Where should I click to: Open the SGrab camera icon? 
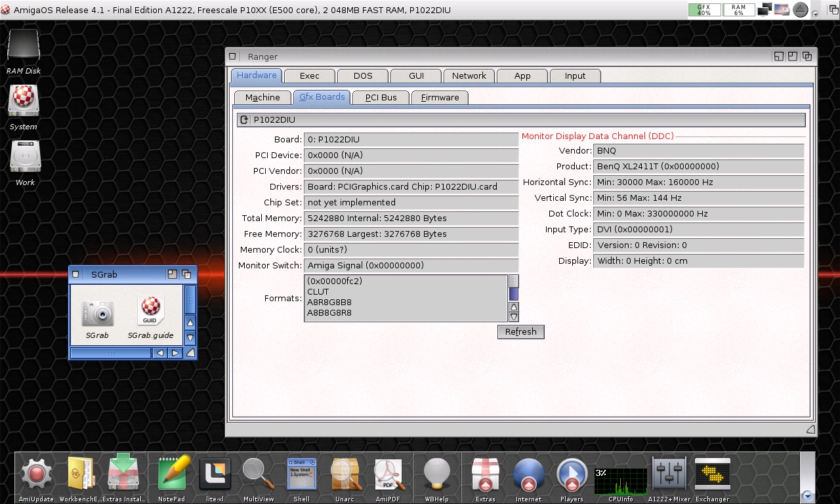(97, 313)
